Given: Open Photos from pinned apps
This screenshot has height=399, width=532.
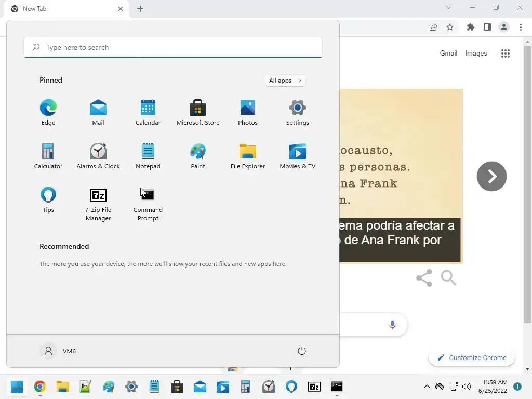Looking at the screenshot, I should click(x=248, y=113).
